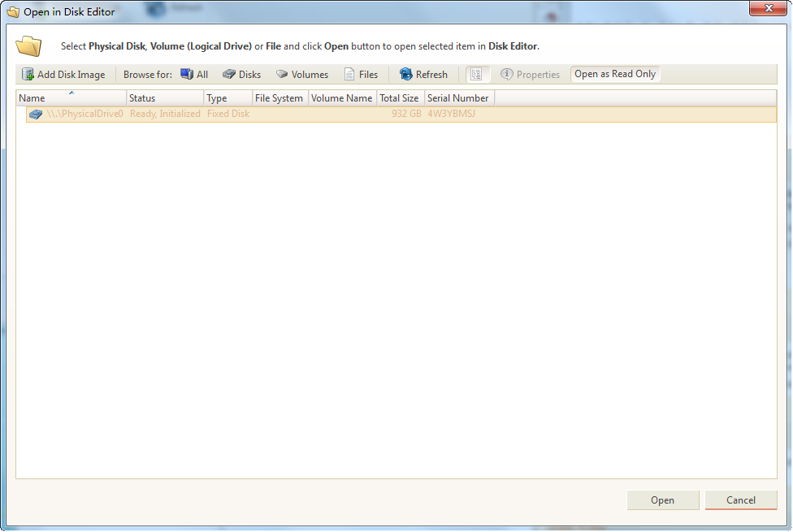
Task: Click the File System column header
Action: (279, 98)
